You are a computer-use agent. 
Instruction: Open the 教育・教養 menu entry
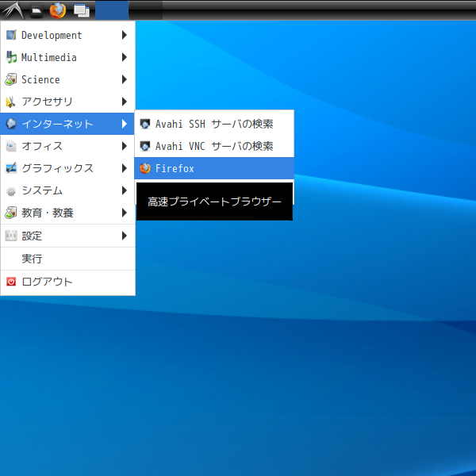tap(67, 213)
